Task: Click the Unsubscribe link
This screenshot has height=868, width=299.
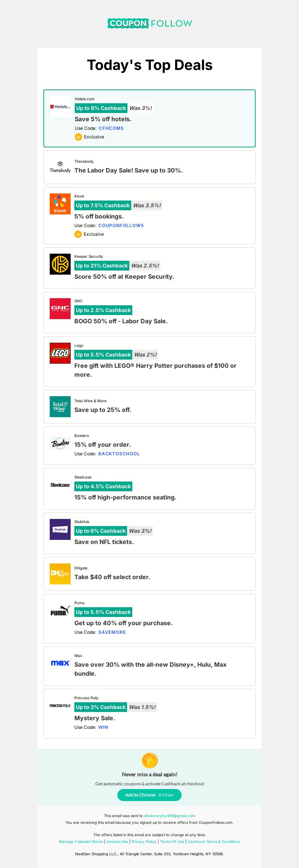Action: pyautogui.click(x=117, y=841)
